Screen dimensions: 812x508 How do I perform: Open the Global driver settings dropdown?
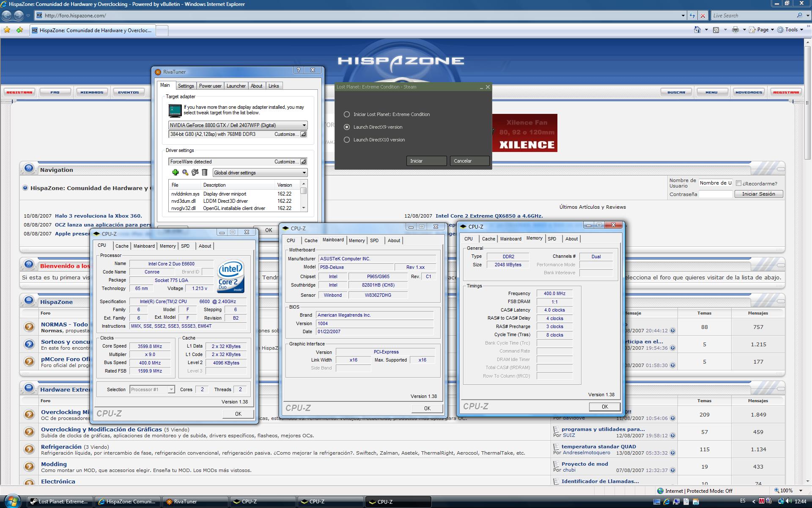(x=304, y=173)
